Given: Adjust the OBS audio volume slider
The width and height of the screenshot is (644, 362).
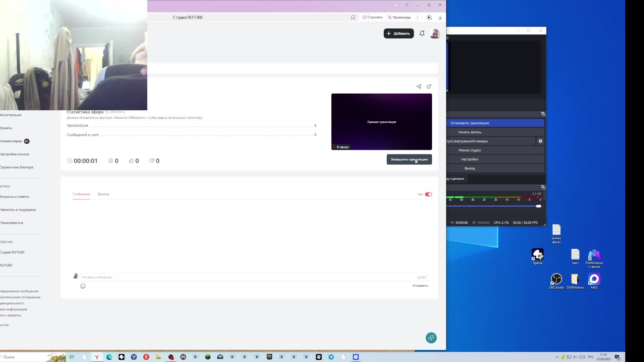Looking at the screenshot, I should 538,206.
